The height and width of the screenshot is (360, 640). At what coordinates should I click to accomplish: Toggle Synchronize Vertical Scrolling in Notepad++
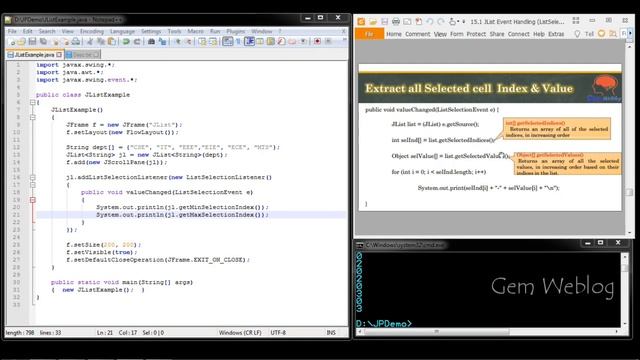[202, 41]
